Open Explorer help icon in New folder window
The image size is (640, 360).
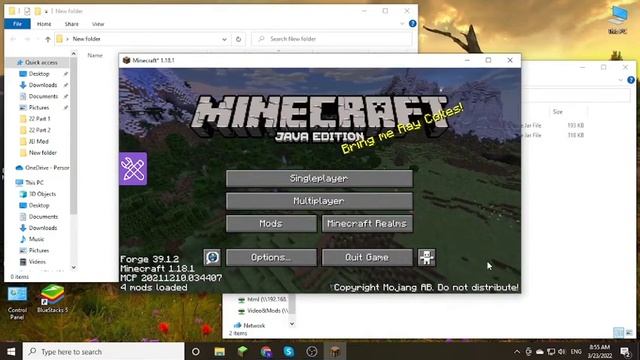(x=413, y=24)
